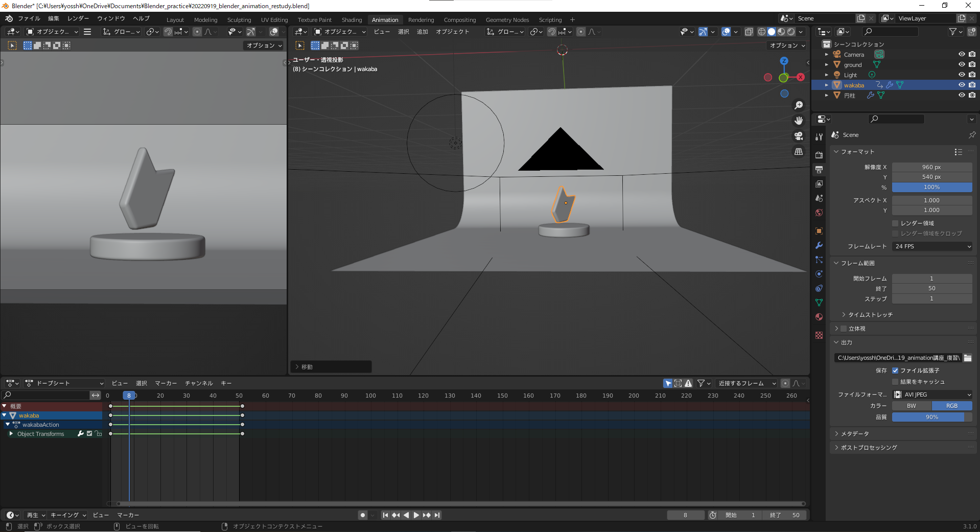Click the zoom magnifier viewport gizmo
The image size is (980, 532).
[x=798, y=105]
